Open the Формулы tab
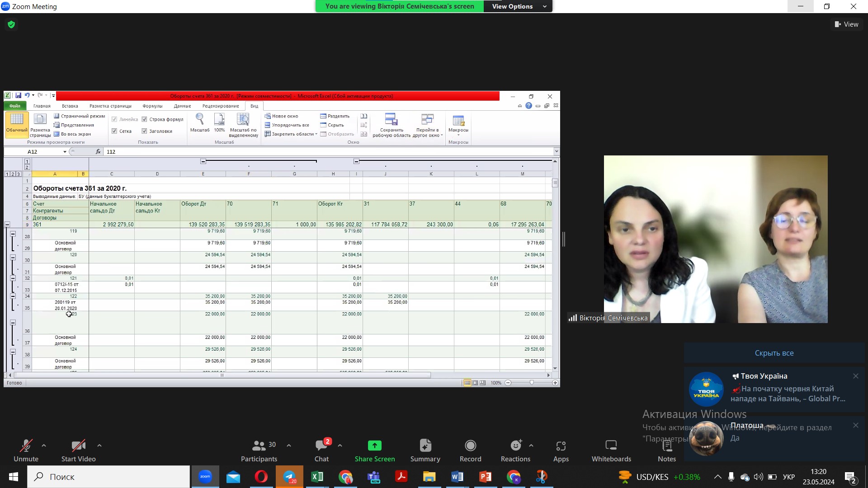Image resolution: width=868 pixels, height=488 pixels. click(x=152, y=106)
